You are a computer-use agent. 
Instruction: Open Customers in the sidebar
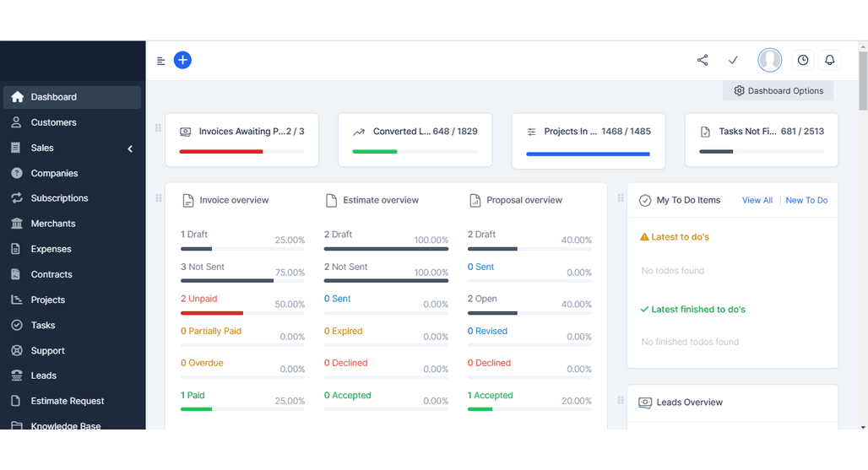click(x=53, y=122)
